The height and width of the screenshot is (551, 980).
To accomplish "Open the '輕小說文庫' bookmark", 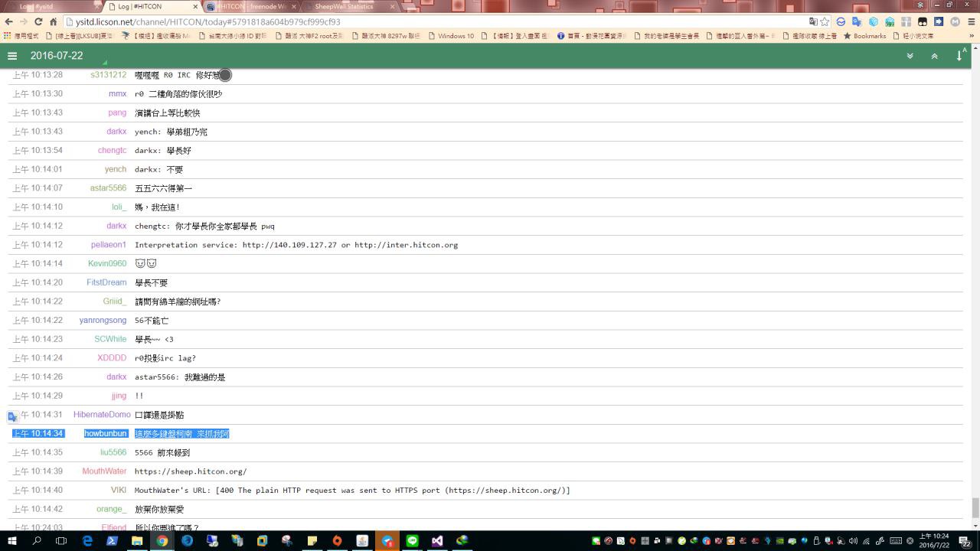I will coord(913,36).
